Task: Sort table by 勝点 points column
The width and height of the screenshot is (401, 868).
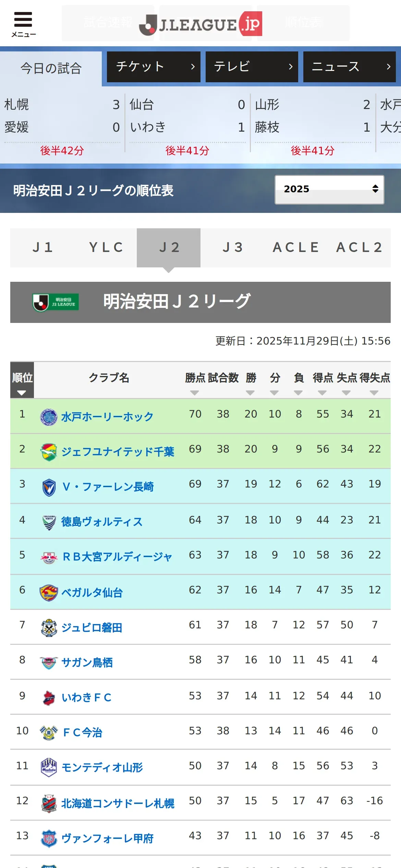Action: point(195,383)
